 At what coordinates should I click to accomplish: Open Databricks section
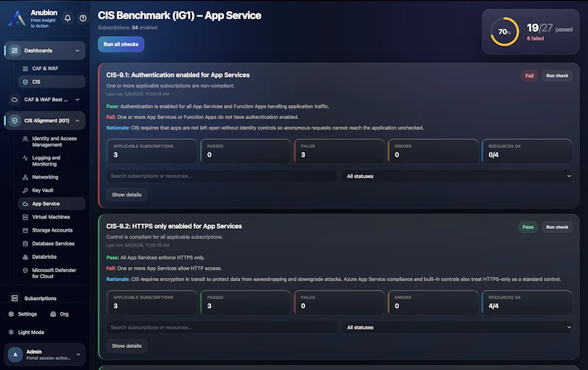tap(51, 257)
